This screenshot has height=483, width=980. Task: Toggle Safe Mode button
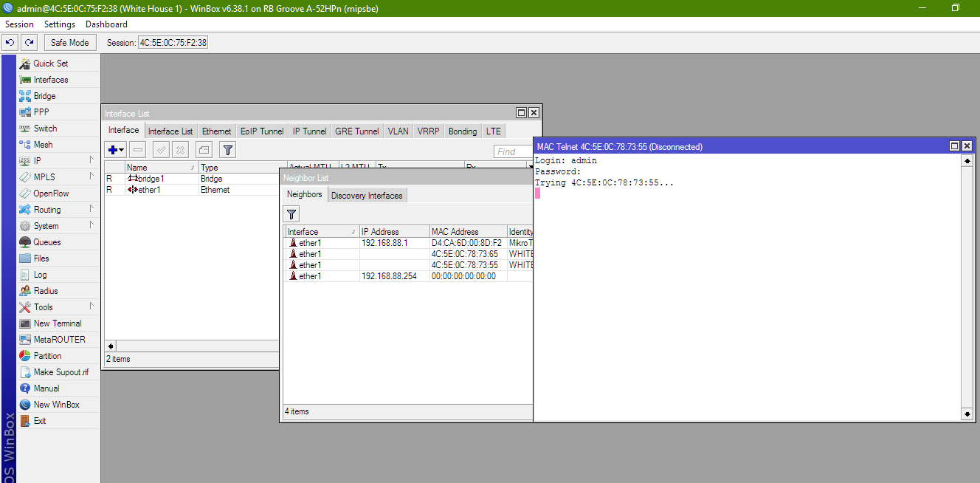coord(70,43)
